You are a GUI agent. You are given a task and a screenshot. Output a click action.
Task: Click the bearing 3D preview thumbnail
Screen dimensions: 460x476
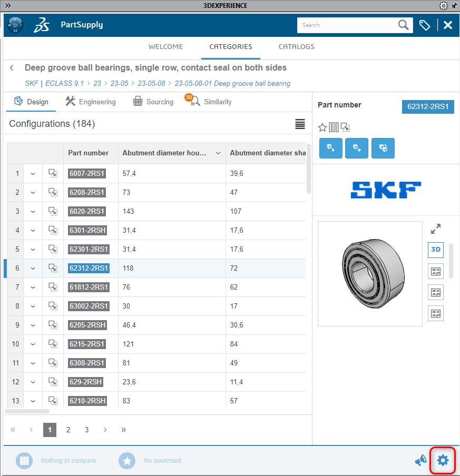pyautogui.click(x=370, y=274)
